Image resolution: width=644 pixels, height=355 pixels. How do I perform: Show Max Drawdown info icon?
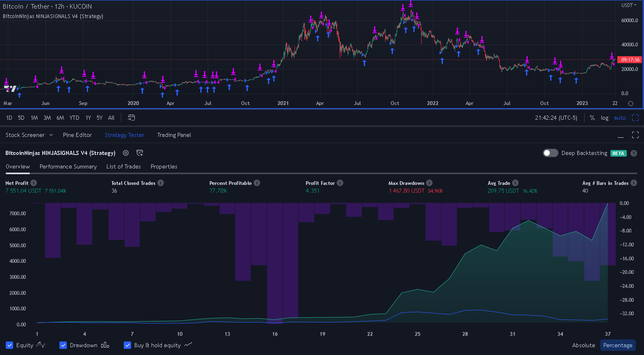coord(429,183)
